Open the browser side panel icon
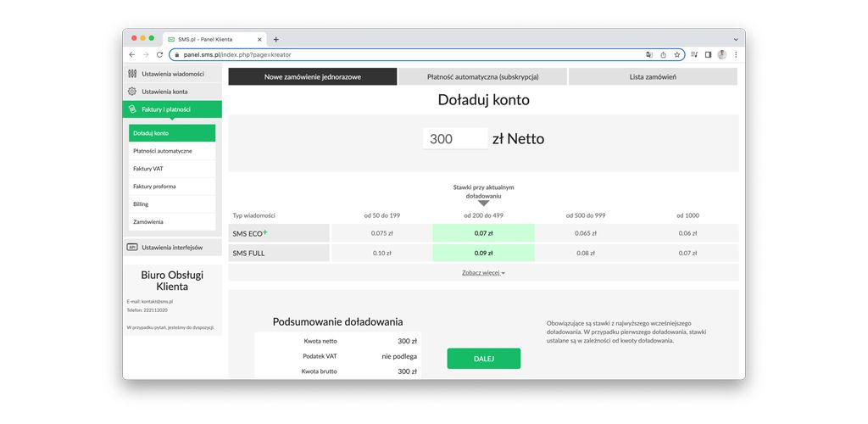The height and width of the screenshot is (424, 868). click(x=708, y=54)
